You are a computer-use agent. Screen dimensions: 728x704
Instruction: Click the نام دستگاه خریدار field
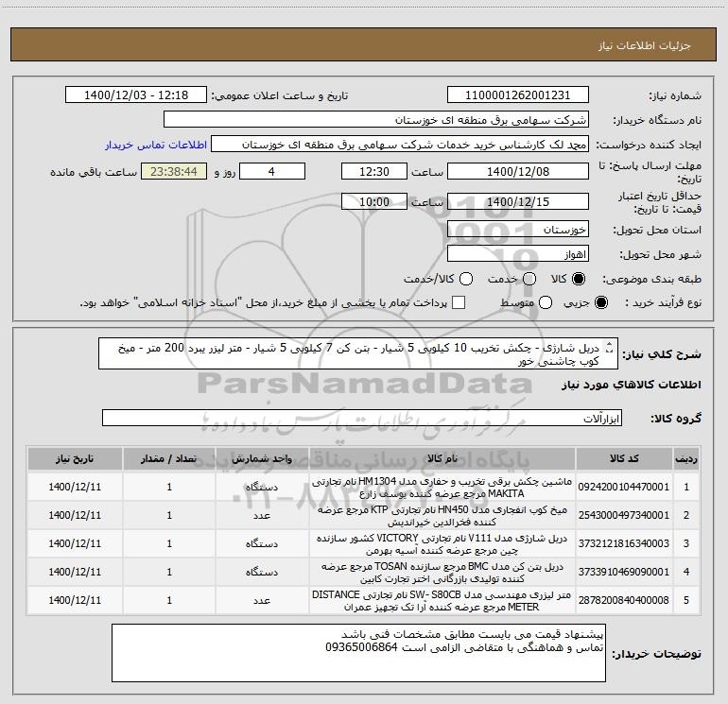[376, 120]
